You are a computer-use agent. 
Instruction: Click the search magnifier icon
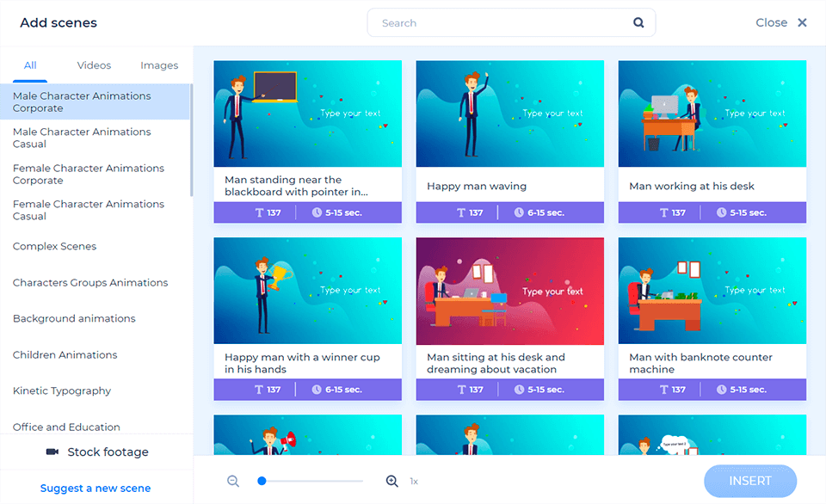(x=638, y=23)
